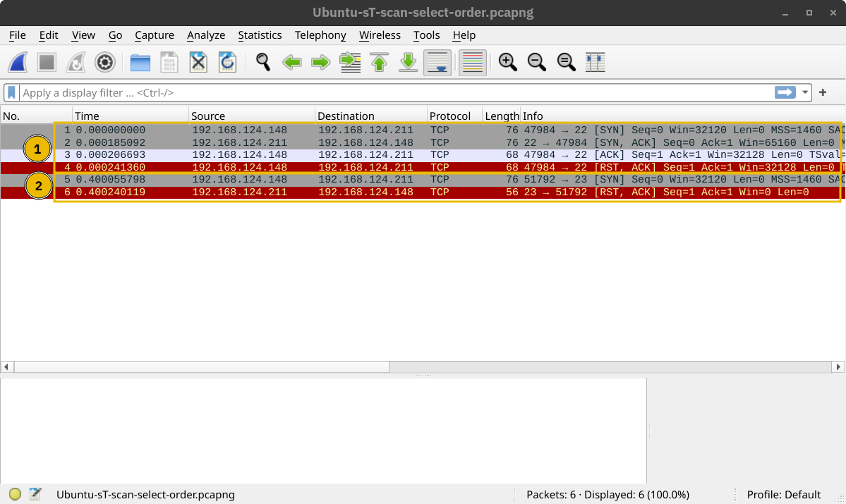Viewport: 846px width, 504px height.
Task: Open the Statistics menu
Action: (260, 35)
